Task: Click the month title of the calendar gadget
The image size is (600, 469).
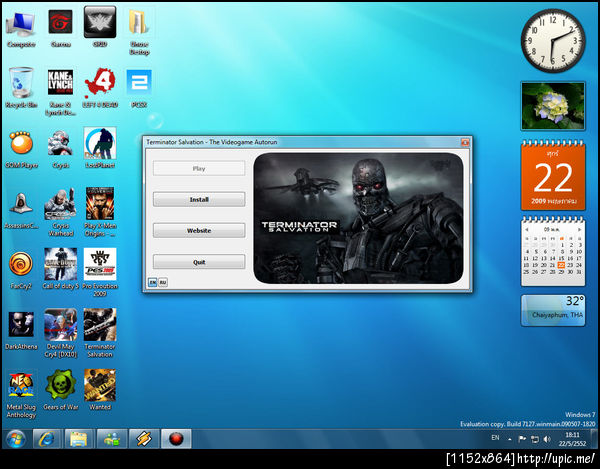Action: [x=552, y=229]
